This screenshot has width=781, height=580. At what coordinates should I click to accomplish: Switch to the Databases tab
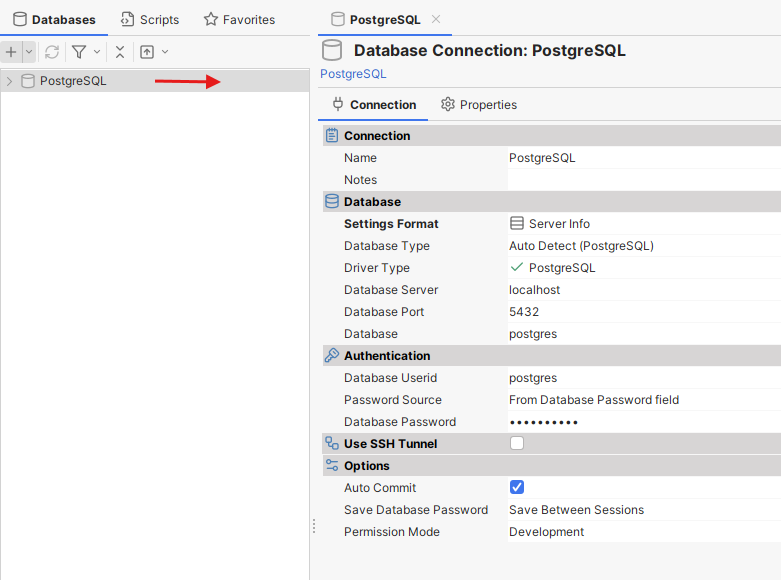point(54,19)
